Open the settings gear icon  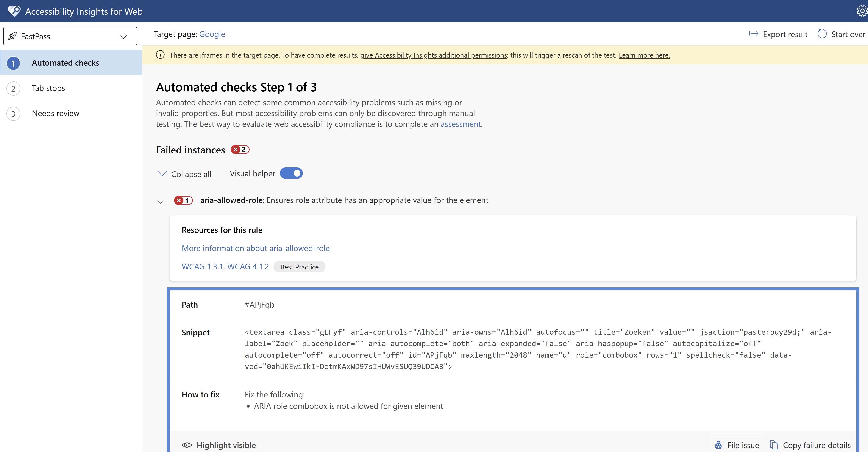coord(862,11)
